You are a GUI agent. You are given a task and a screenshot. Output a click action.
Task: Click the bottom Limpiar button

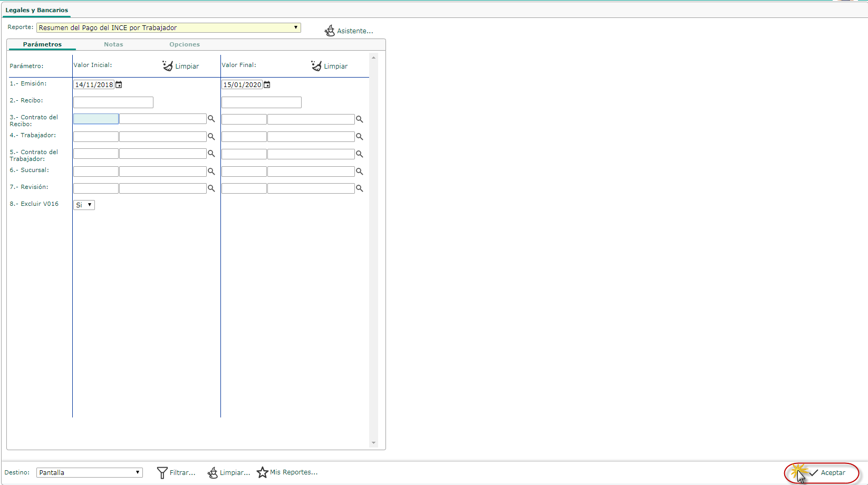click(229, 473)
